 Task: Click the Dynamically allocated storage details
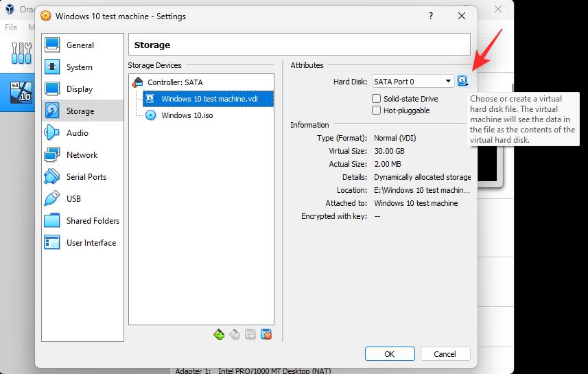tap(422, 177)
